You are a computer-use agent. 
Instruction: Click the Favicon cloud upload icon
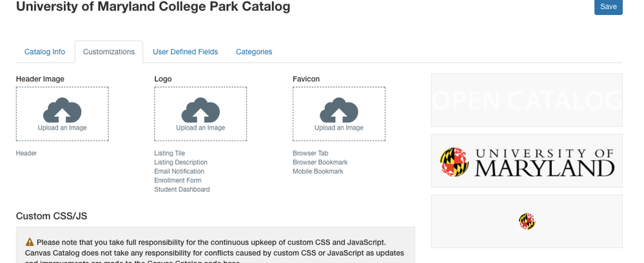(x=339, y=110)
